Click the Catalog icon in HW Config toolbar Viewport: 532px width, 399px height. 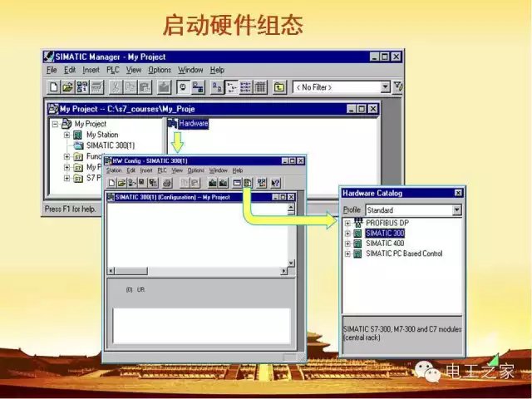248,182
